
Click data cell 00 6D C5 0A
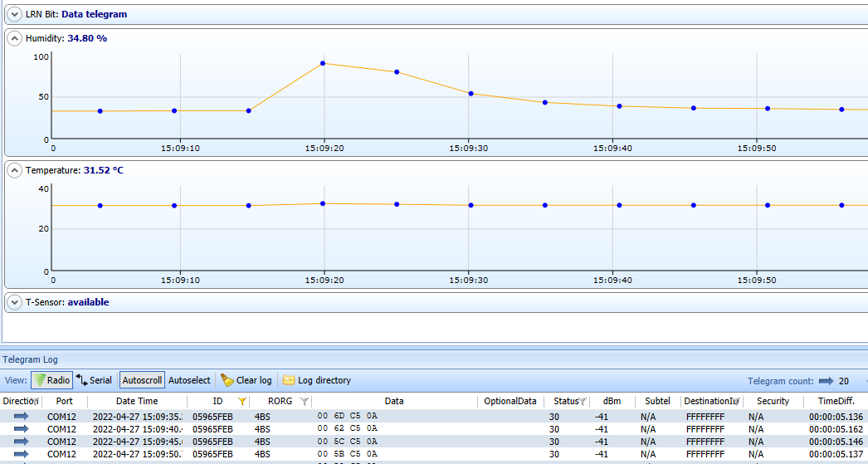pos(347,416)
